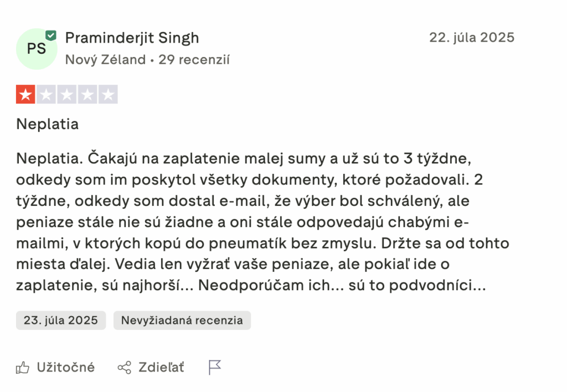The height and width of the screenshot is (392, 567).
Task: Click the Zdieľať share button label
Action: [x=161, y=367]
